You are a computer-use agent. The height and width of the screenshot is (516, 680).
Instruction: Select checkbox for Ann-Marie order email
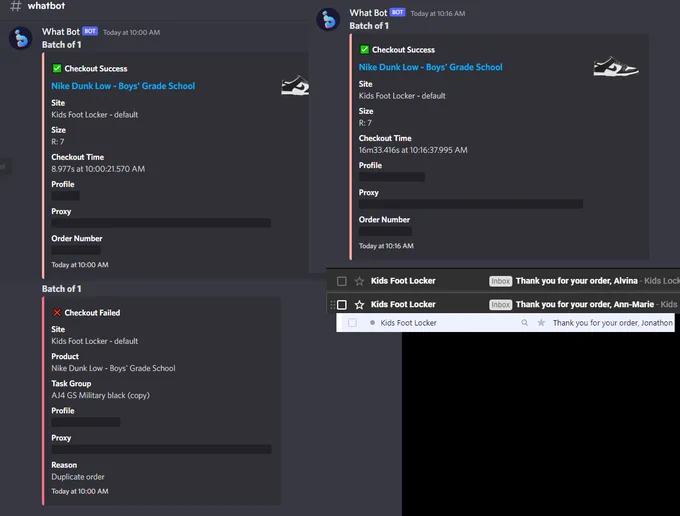[x=342, y=304]
